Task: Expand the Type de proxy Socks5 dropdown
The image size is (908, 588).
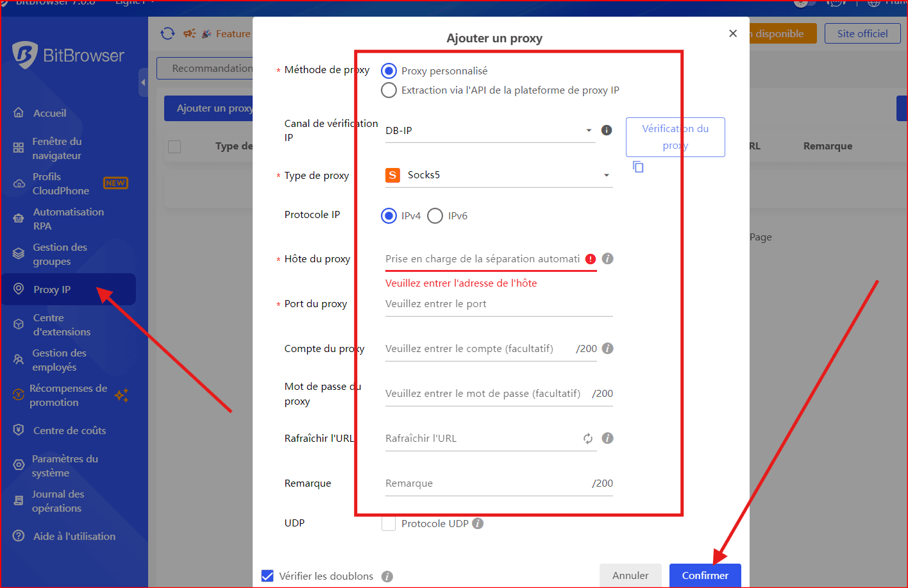Action: click(x=498, y=175)
